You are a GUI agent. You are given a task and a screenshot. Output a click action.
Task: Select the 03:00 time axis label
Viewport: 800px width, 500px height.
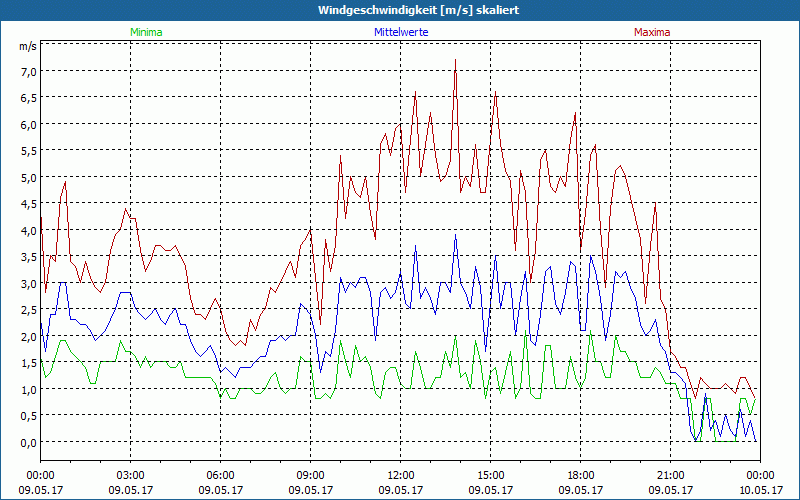[131, 475]
